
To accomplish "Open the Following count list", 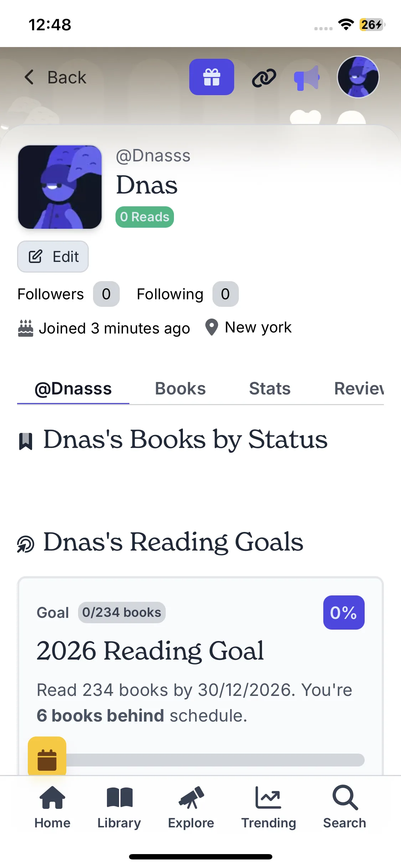I will click(x=225, y=294).
